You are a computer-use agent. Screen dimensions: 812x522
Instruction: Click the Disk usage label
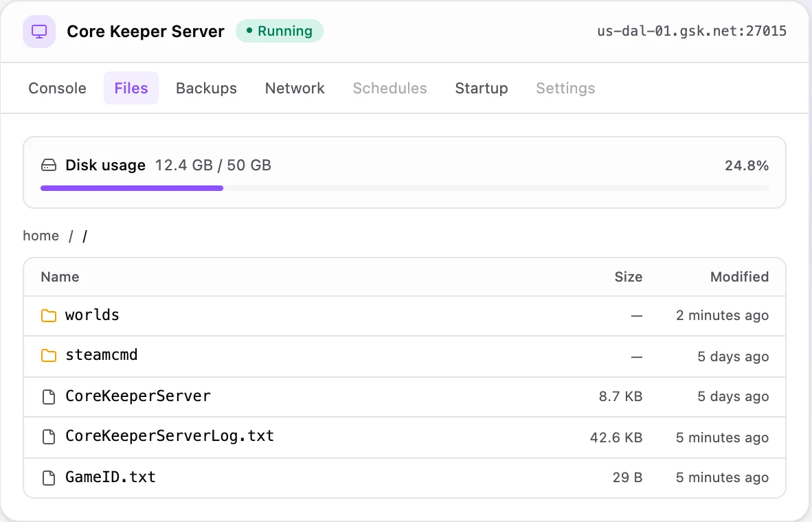(x=106, y=166)
